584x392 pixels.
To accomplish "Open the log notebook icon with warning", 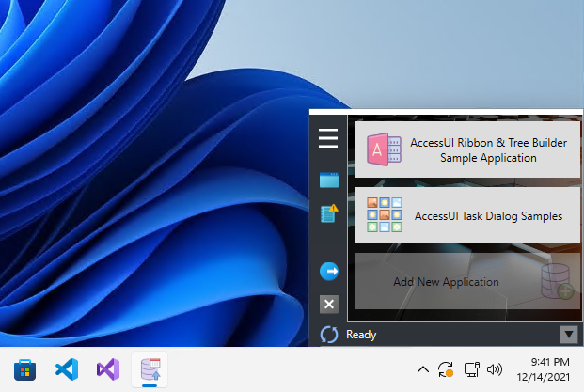I will coord(329,213).
